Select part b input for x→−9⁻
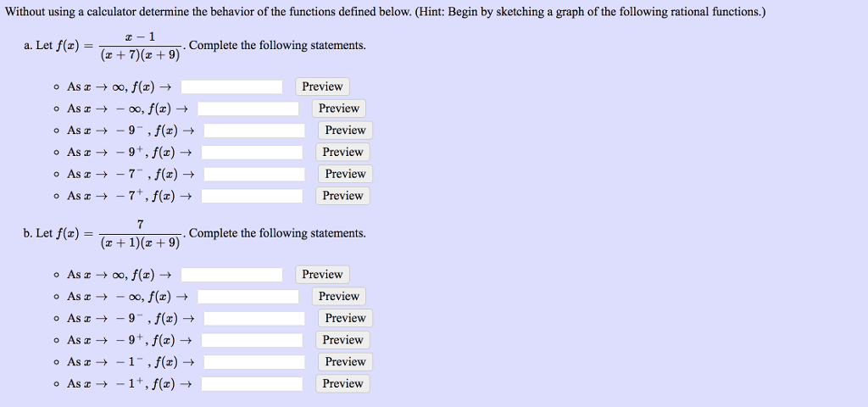This screenshot has width=868, height=407. (x=254, y=319)
